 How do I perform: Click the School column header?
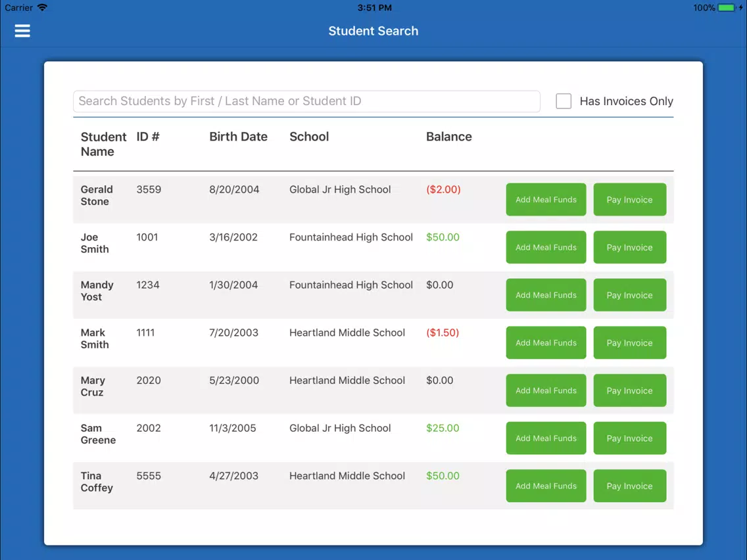point(309,137)
